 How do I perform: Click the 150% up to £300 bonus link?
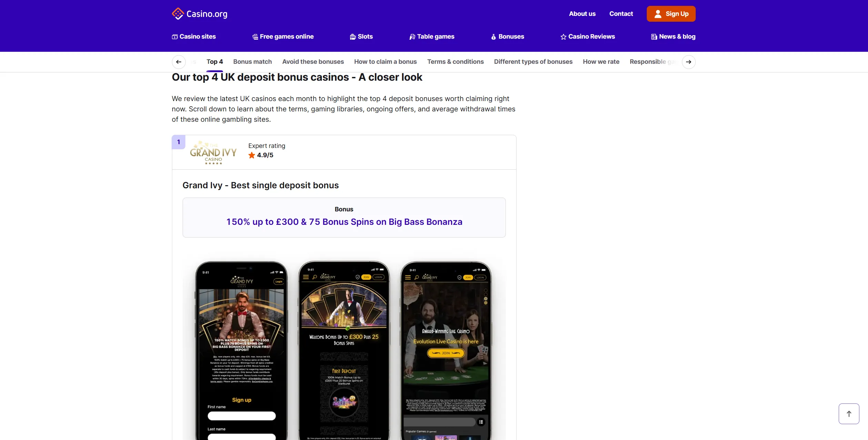(344, 222)
